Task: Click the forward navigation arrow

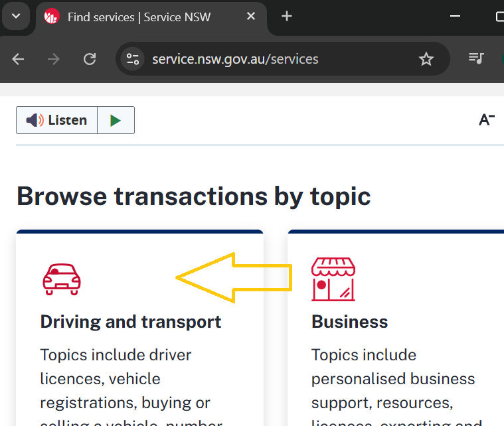Action: [54, 59]
